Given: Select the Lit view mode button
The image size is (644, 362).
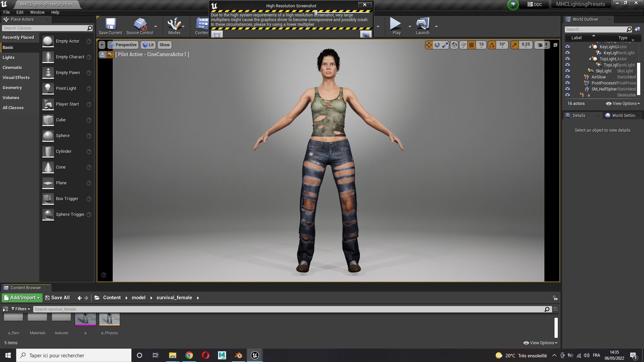Looking at the screenshot, I should 148,45.
